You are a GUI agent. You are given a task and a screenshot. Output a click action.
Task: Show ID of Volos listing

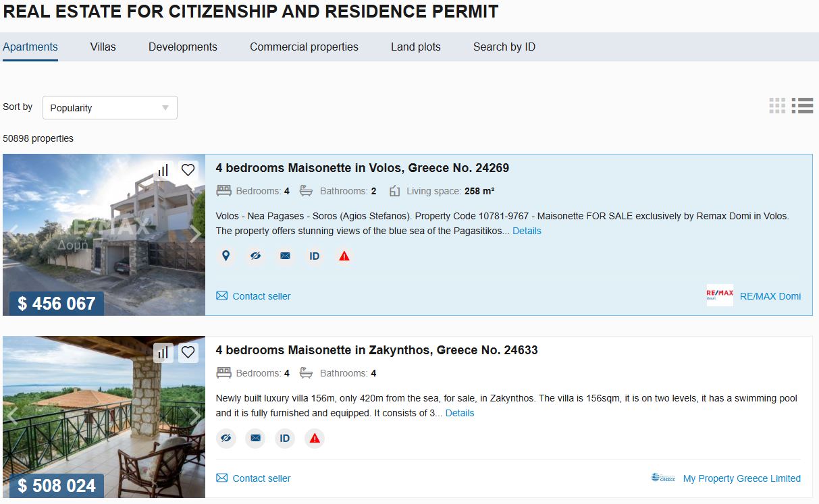[315, 256]
